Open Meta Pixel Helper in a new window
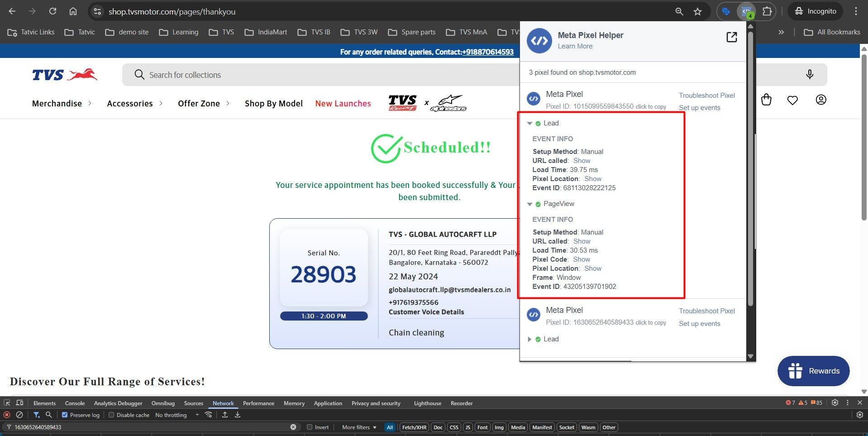The height and width of the screenshot is (436, 868). pyautogui.click(x=731, y=37)
